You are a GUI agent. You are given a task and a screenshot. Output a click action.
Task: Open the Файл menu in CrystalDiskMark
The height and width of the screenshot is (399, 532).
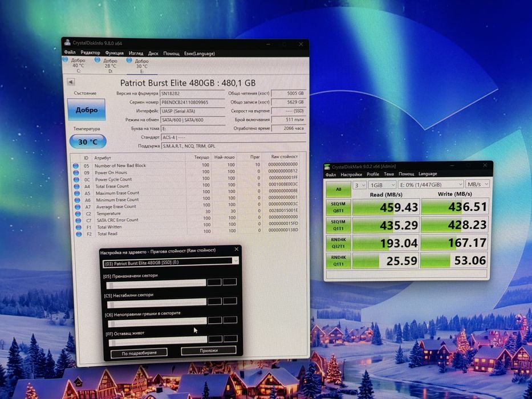pos(331,175)
